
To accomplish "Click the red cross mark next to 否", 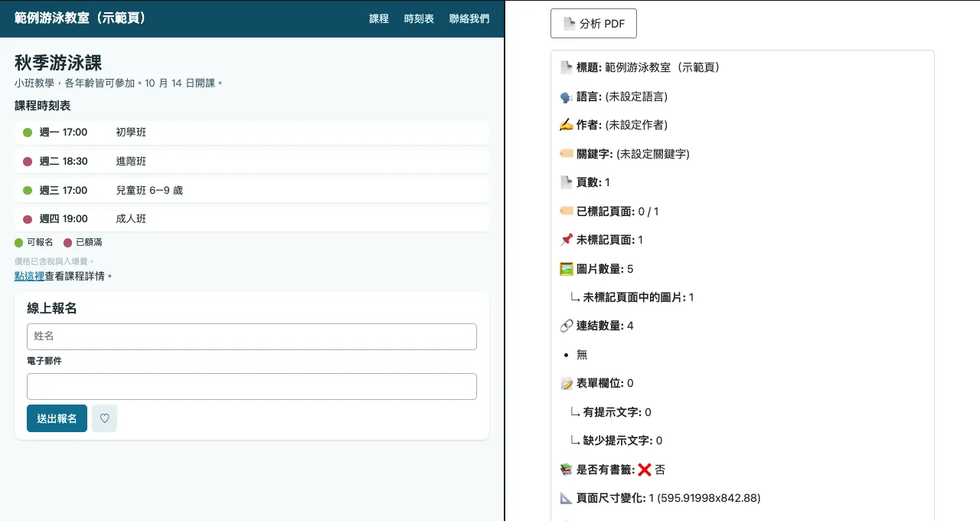I will tap(645, 470).
